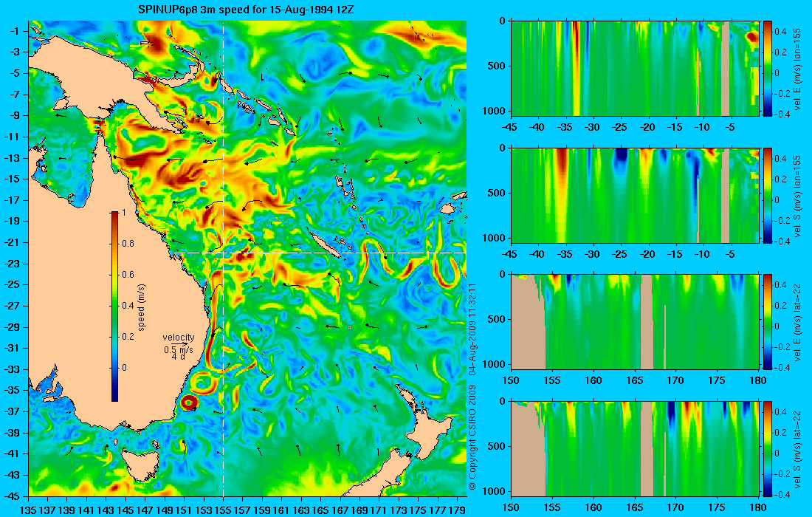The width and height of the screenshot is (812, 517).
Task: Click the "0.8" tick on the speed colorbar
Action: click(x=128, y=244)
